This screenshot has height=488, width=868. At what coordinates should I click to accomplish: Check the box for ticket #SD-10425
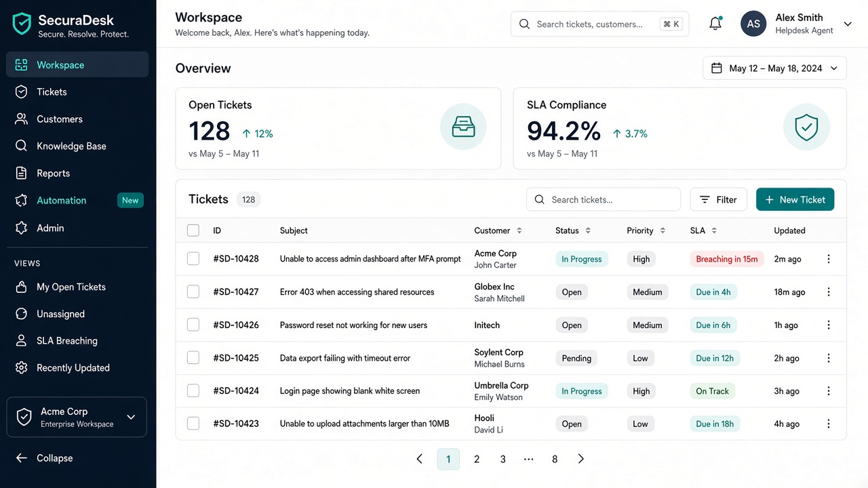pyautogui.click(x=193, y=358)
